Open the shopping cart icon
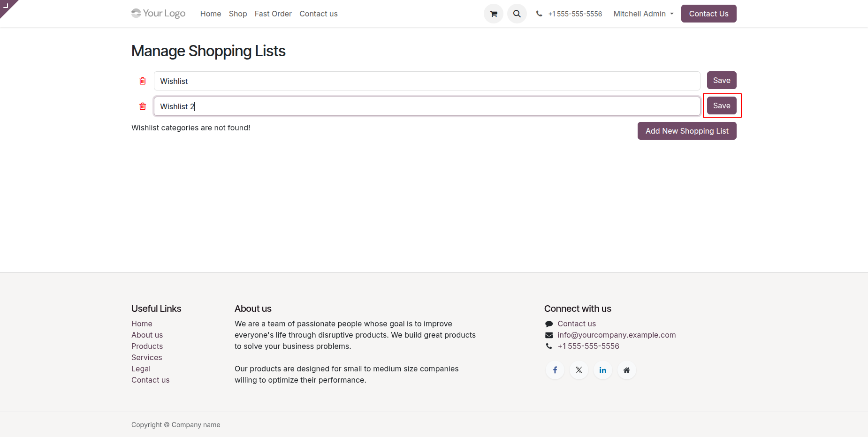The width and height of the screenshot is (868, 437). [493, 14]
